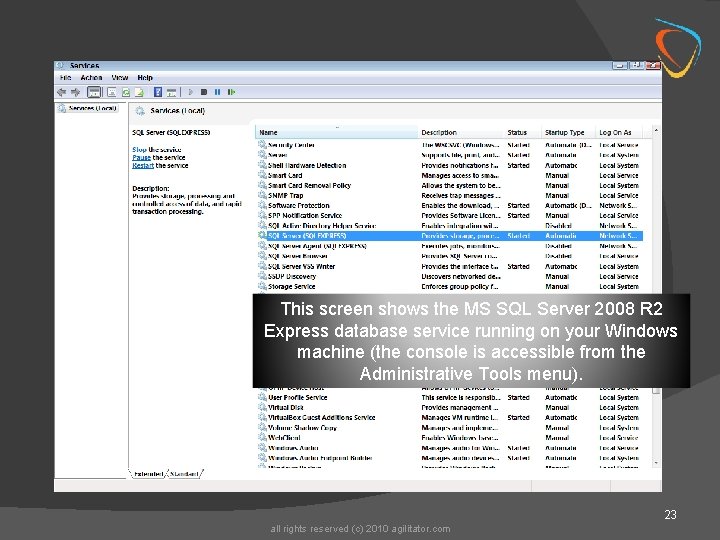Click the Export List toolbar icon
720x540 pixels.
coord(139,92)
